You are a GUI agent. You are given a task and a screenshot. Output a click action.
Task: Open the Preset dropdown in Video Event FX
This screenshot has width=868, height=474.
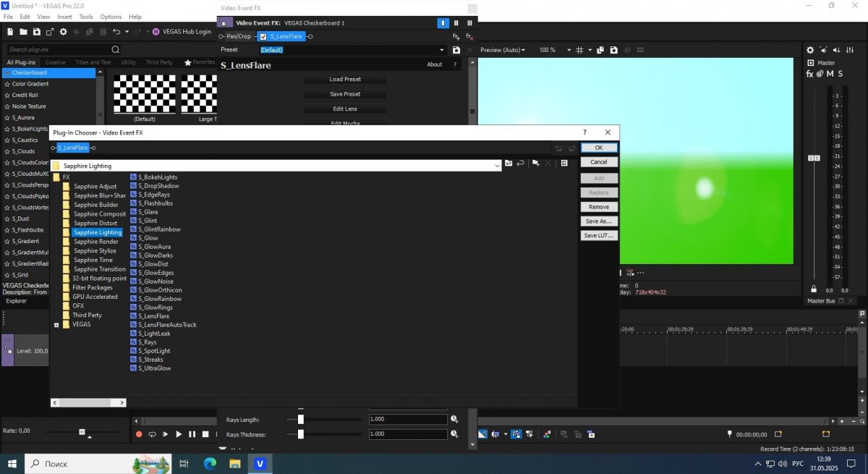click(442, 50)
